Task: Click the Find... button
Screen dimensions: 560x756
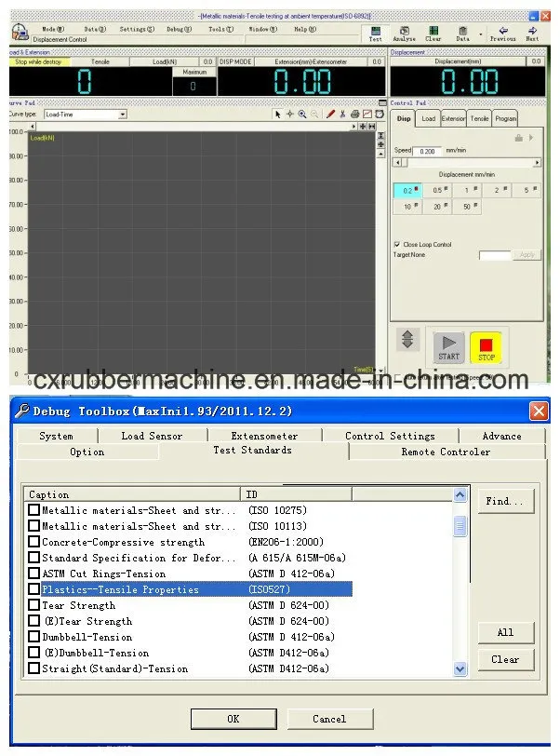Action: (505, 501)
